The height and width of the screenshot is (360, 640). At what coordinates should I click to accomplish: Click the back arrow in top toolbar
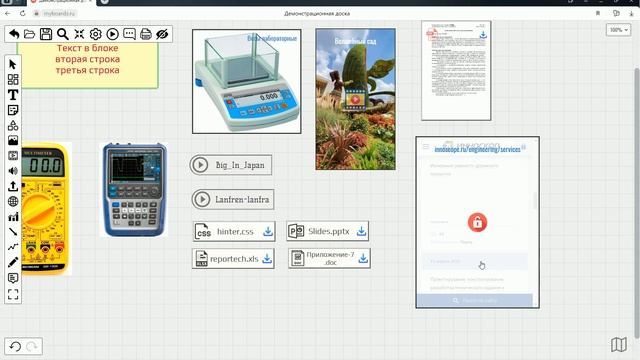tap(14, 34)
